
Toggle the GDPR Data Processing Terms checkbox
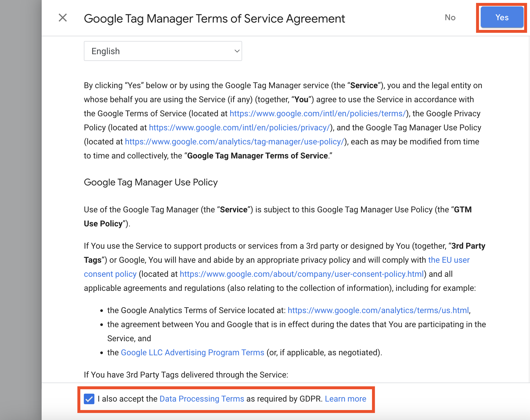89,399
